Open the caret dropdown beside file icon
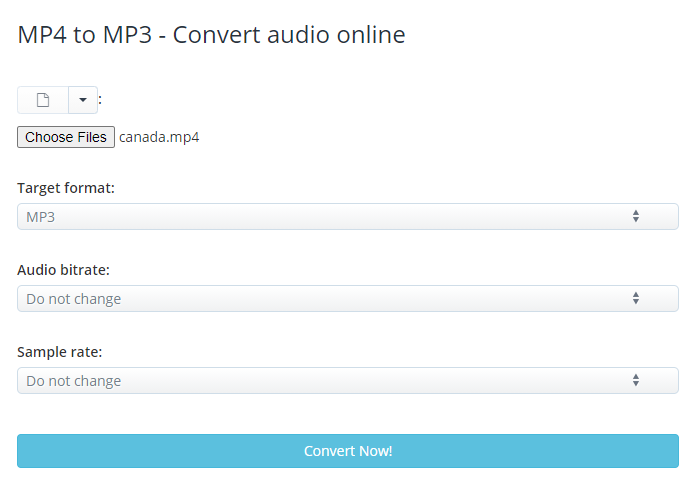This screenshot has height=492, width=694. tap(83, 100)
